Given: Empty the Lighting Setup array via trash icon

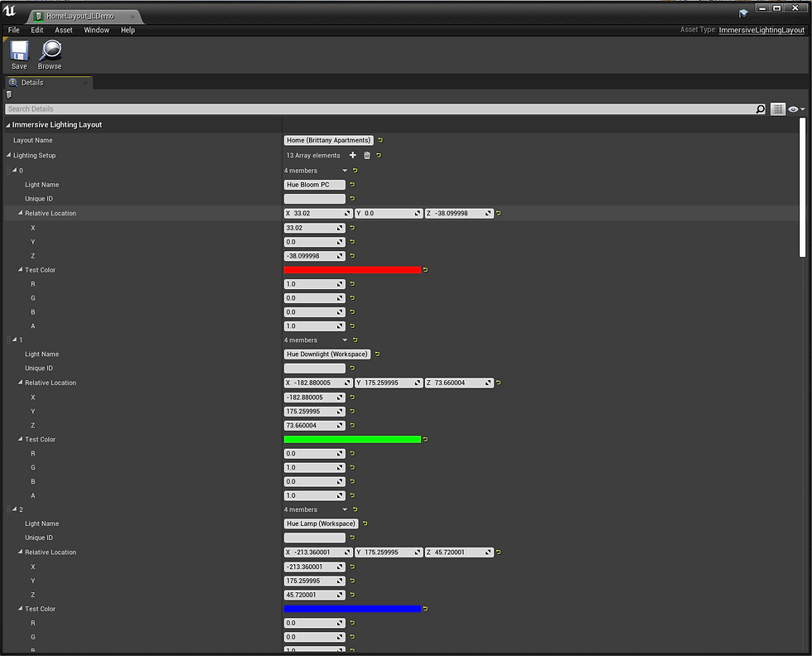Looking at the screenshot, I should [x=366, y=155].
